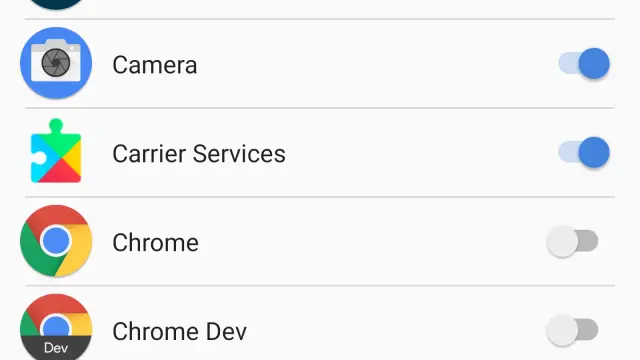The image size is (640, 360).
Task: Enable the Chrome toggle switch
Action: (572, 241)
